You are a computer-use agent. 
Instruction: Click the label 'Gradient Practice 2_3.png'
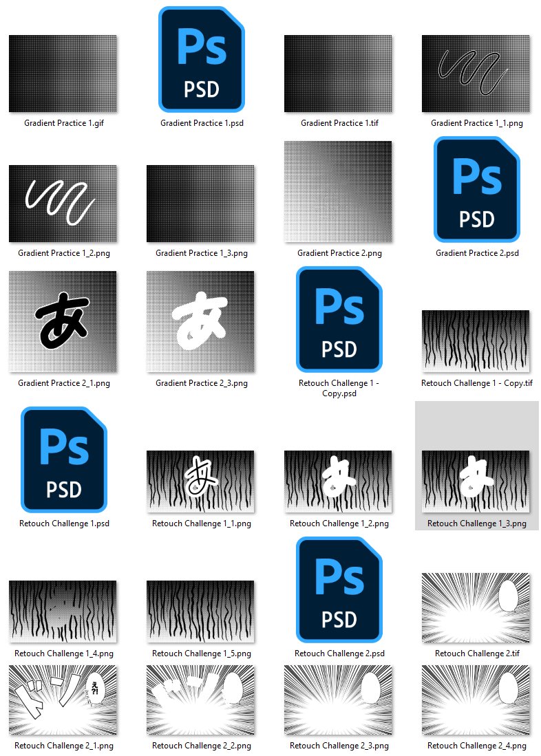click(202, 383)
